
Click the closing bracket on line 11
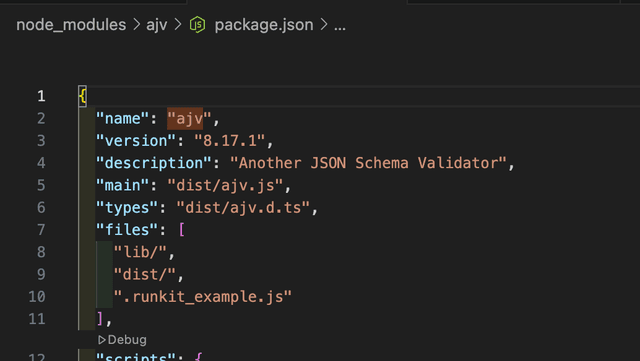(x=100, y=319)
